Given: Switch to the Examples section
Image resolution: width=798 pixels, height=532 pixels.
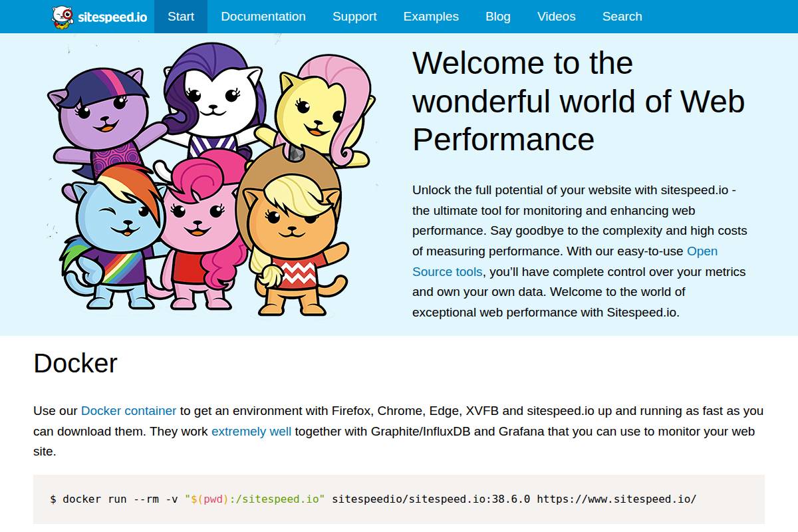Looking at the screenshot, I should pos(431,17).
